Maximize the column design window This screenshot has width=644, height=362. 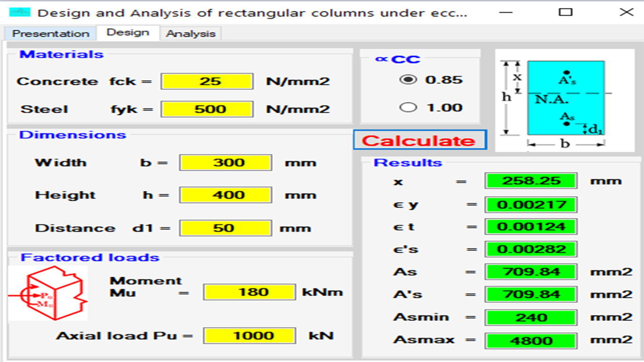[565, 12]
